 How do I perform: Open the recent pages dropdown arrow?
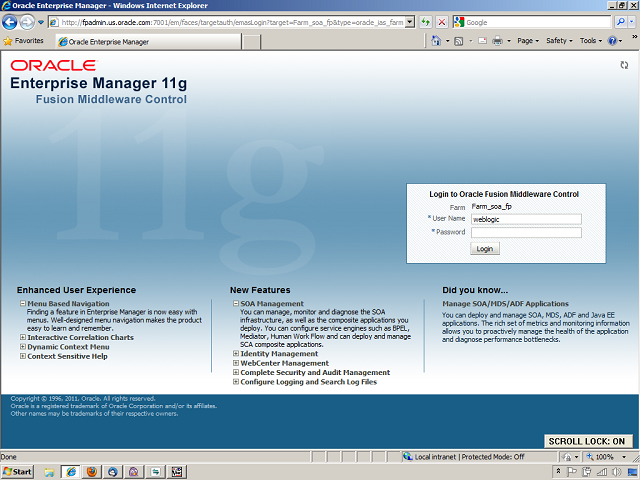[x=41, y=22]
